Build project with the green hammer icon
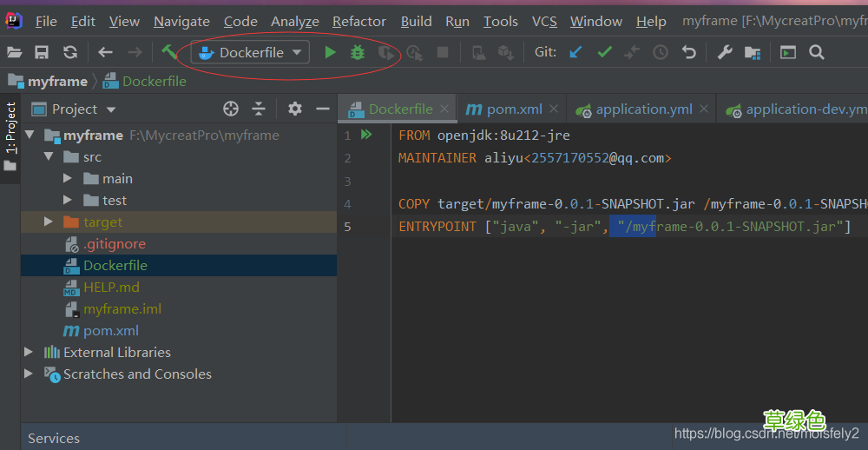Viewport: 868px width, 450px height. point(169,52)
